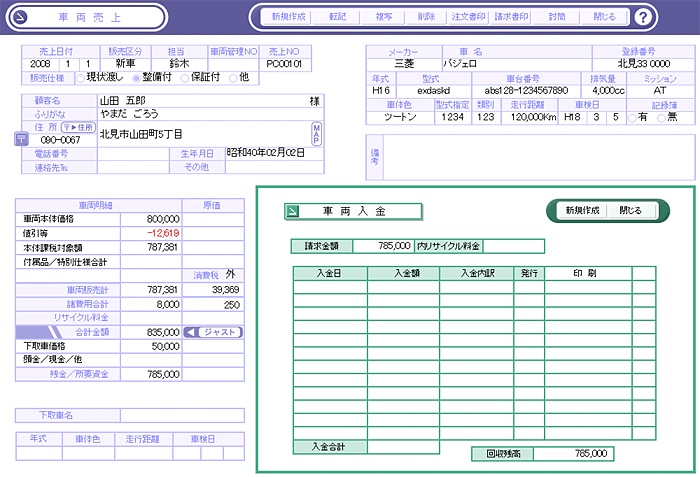Click the postal code 〒 icon

[x=23, y=139]
